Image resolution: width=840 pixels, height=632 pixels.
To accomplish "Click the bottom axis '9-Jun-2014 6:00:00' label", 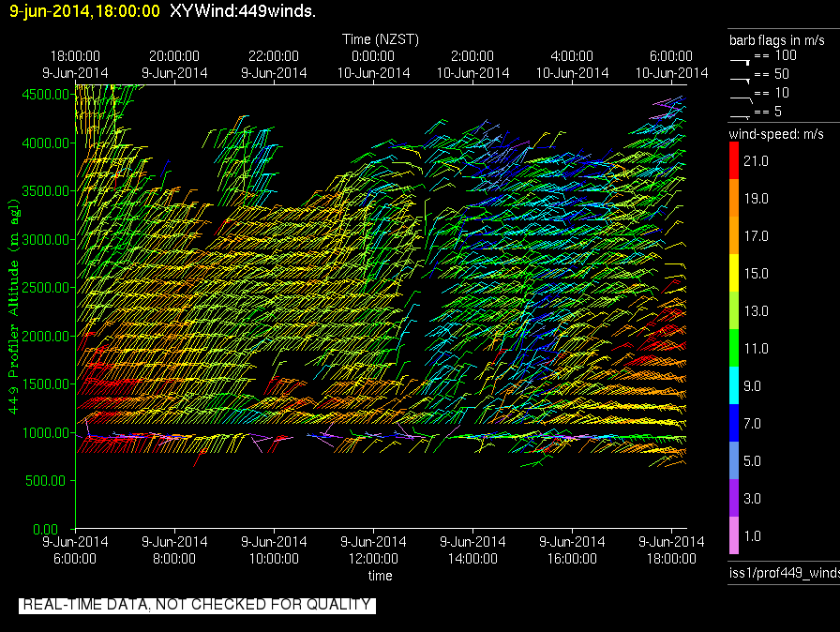I will point(75,550).
